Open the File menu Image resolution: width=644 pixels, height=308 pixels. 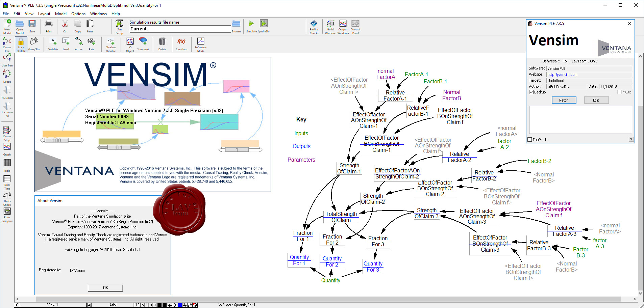(x=6, y=14)
